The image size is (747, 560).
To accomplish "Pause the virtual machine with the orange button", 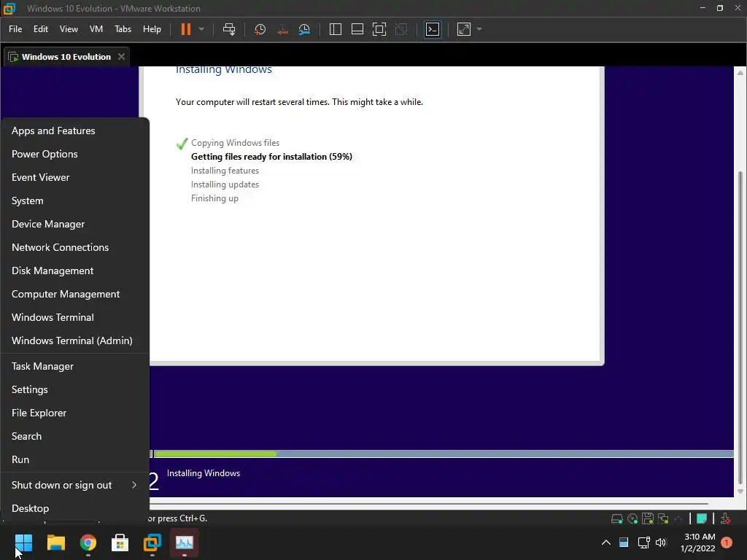I will pyautogui.click(x=186, y=29).
